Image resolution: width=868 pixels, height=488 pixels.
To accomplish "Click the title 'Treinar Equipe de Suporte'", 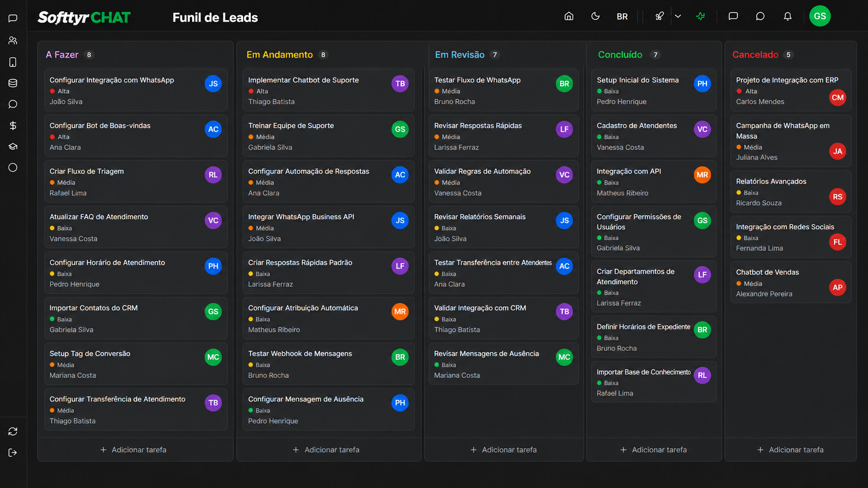I will coord(291,126).
